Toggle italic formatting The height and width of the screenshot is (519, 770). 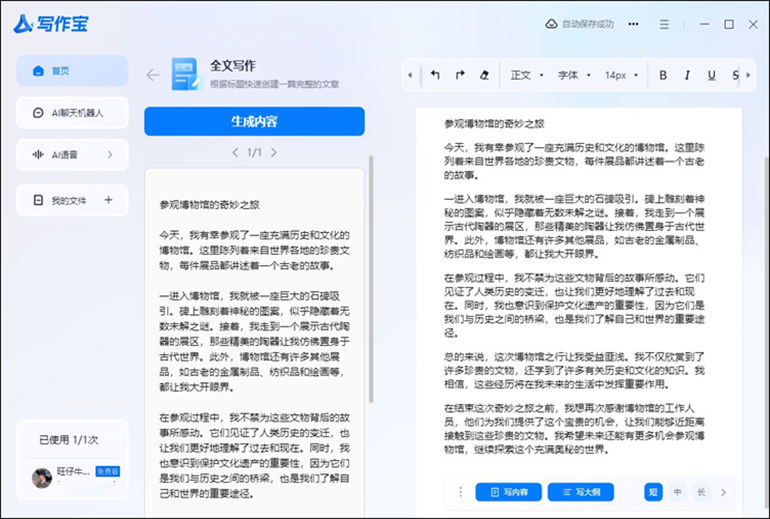(687, 75)
